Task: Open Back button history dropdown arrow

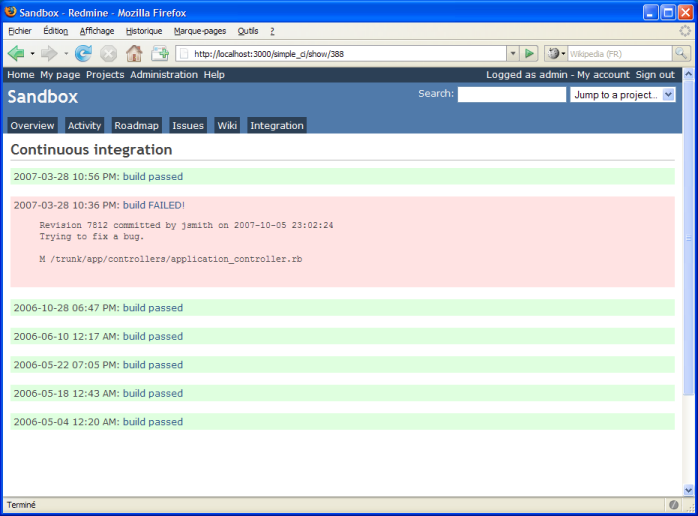Action: (32, 53)
